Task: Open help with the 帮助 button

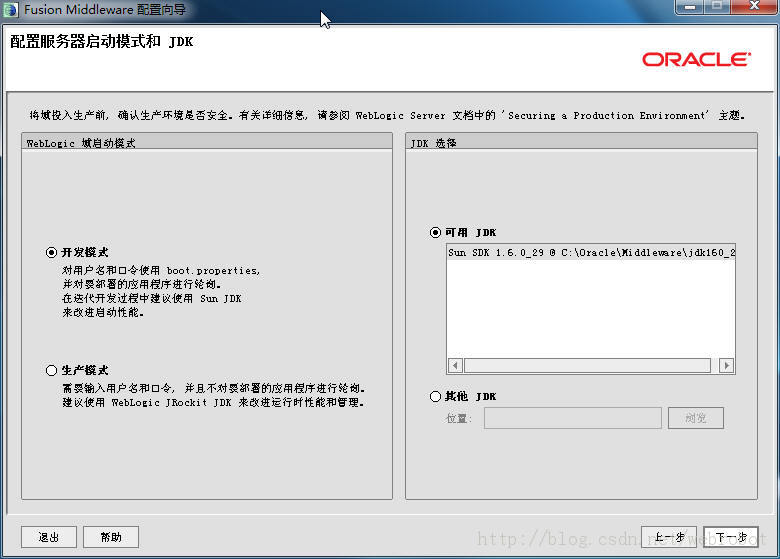Action: coord(111,537)
